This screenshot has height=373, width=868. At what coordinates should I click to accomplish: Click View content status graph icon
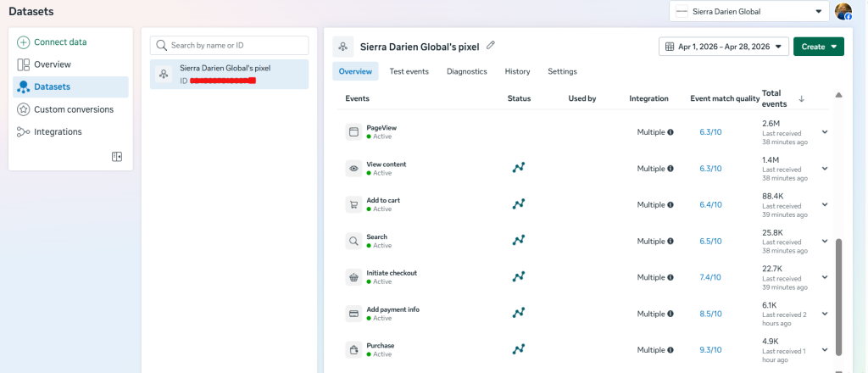click(x=518, y=168)
